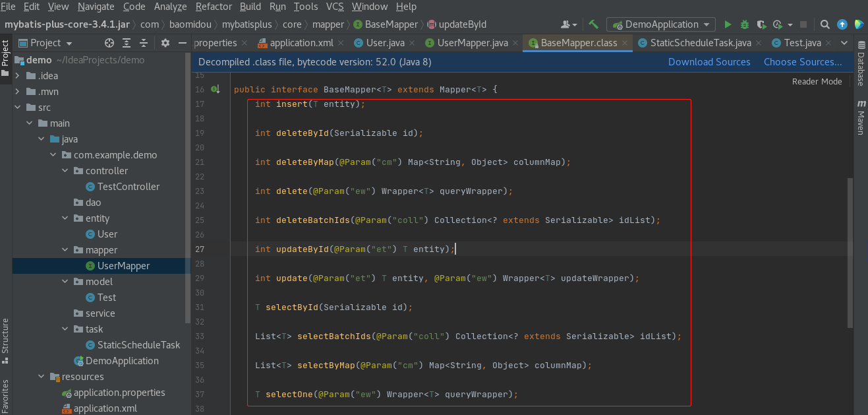
Task: Collapse the resources folder
Action: coord(42,377)
